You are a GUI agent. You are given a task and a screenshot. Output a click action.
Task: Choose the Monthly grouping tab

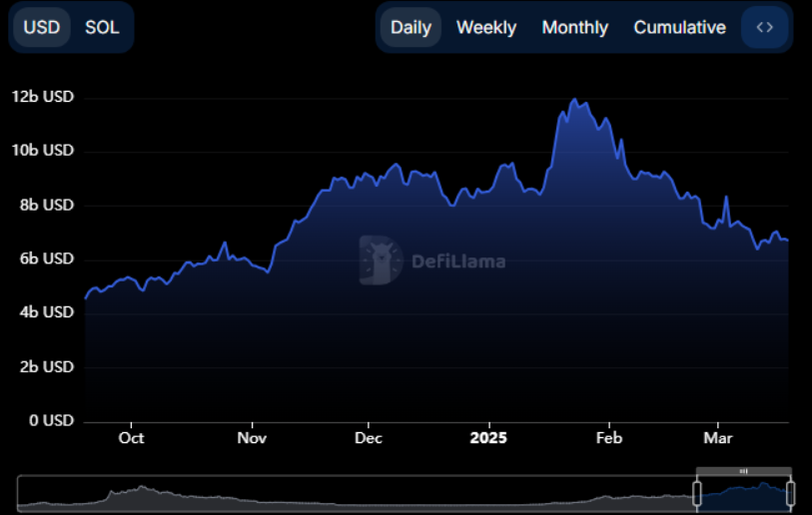click(574, 27)
